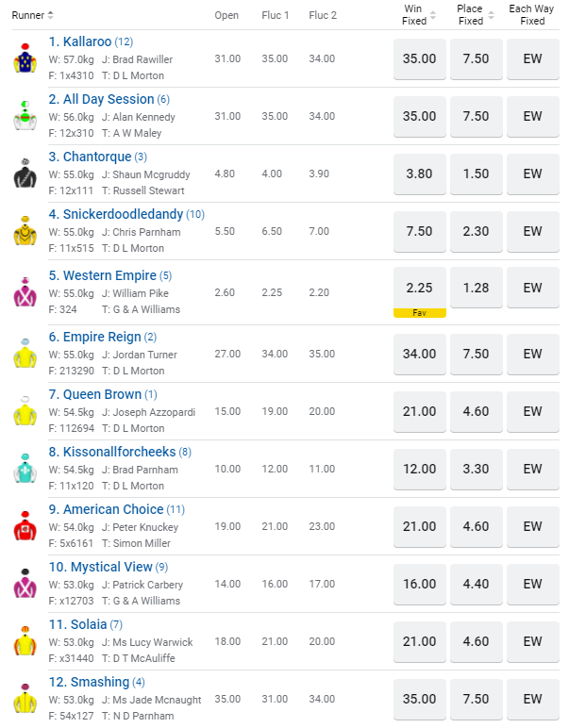Screen dimensions: 569x728
Task: Click All Day Session's silks icon
Action: coord(24,115)
